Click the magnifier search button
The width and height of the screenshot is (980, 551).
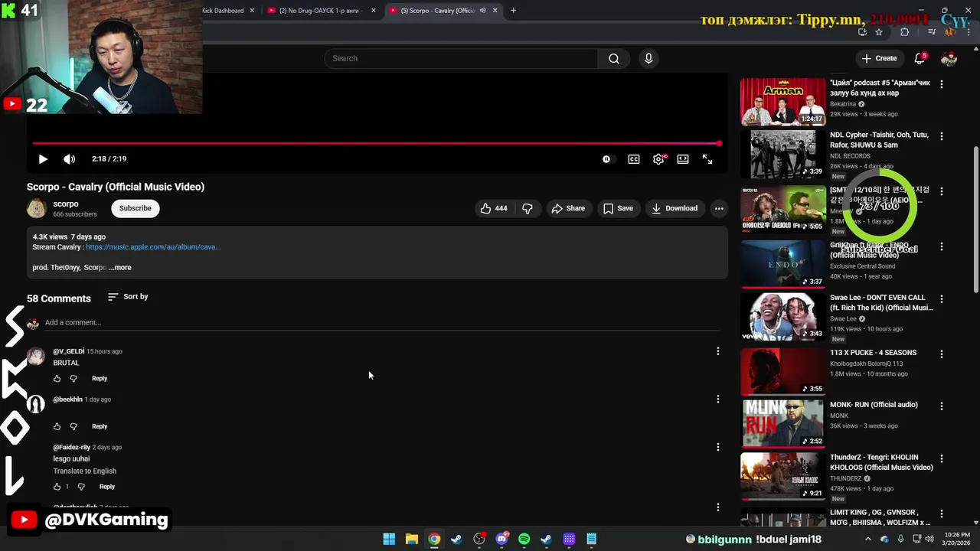[614, 58]
